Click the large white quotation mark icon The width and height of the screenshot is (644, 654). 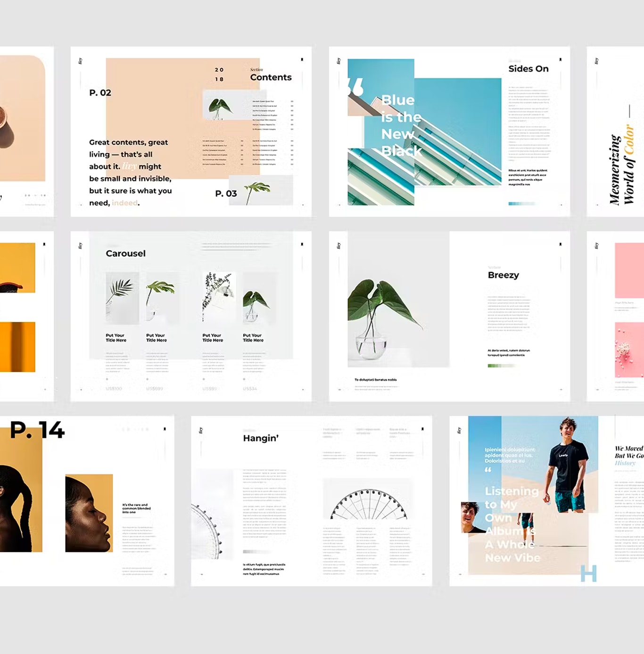tap(356, 87)
